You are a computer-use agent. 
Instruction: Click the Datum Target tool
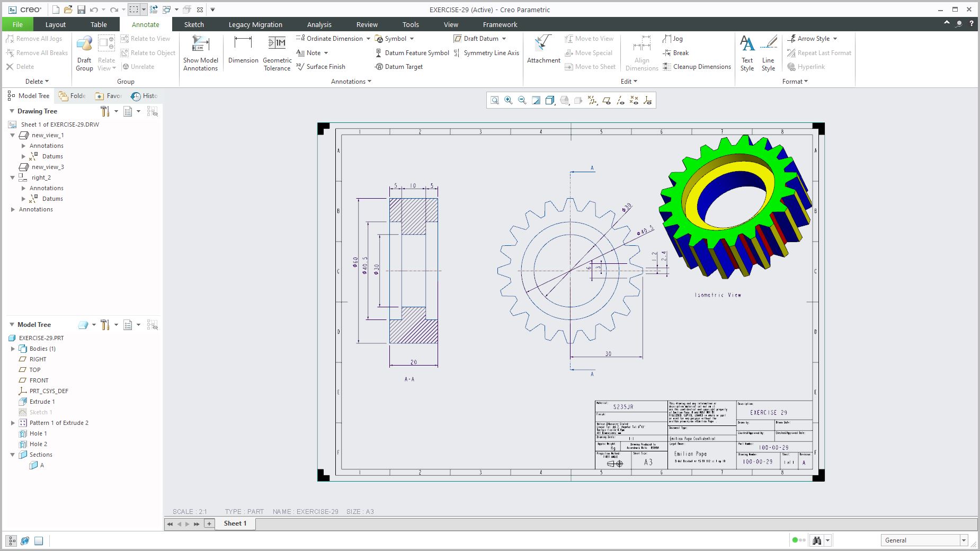(x=399, y=67)
